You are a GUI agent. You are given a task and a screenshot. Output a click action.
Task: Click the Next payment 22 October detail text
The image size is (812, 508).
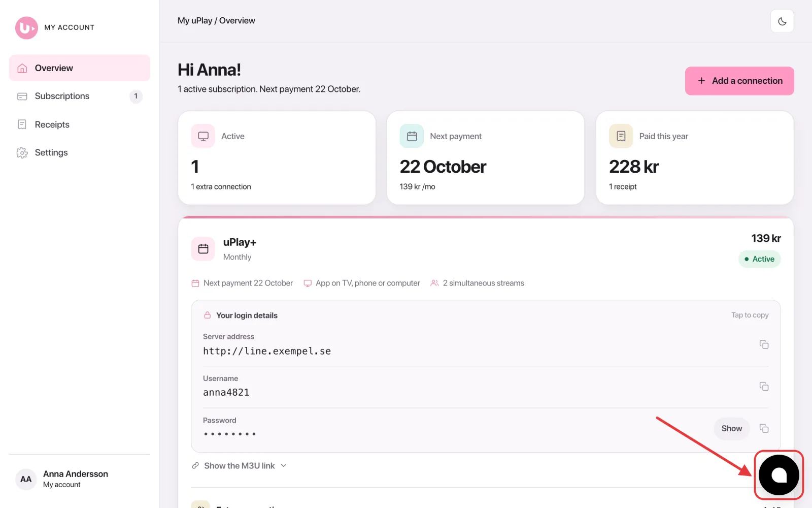point(248,283)
